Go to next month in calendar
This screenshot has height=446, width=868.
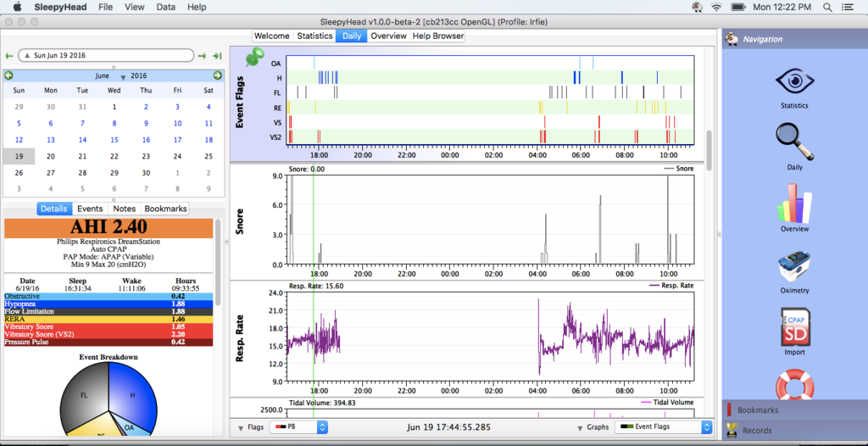218,75
